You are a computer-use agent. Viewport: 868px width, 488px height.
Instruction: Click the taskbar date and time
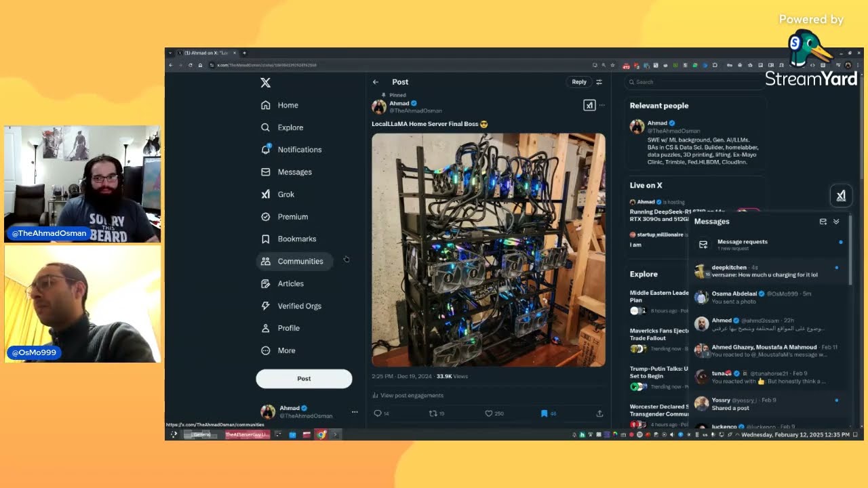point(795,434)
